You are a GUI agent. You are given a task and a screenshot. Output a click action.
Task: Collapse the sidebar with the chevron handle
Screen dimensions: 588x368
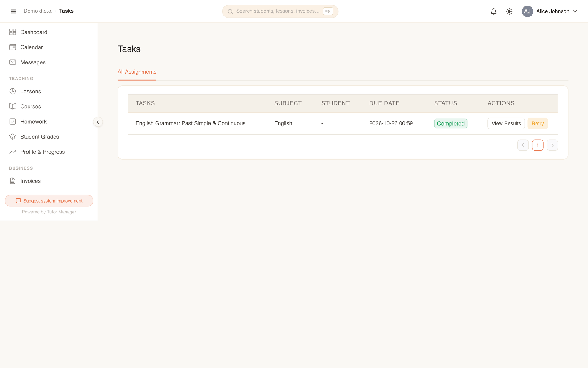(x=98, y=122)
